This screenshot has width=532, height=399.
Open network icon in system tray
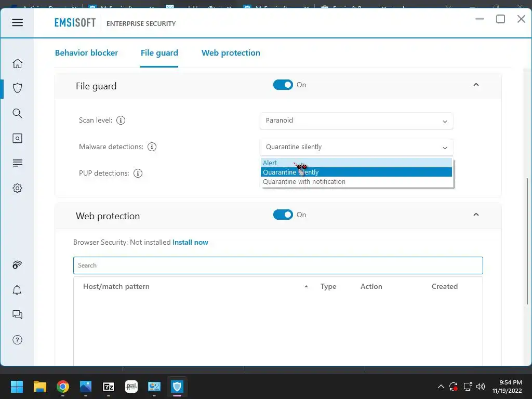tap(468, 387)
